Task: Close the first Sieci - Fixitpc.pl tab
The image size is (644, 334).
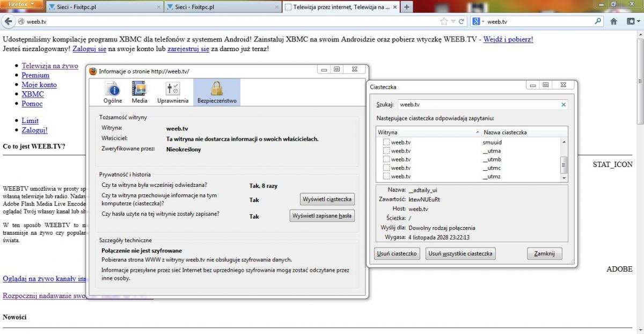Action: [x=158, y=8]
